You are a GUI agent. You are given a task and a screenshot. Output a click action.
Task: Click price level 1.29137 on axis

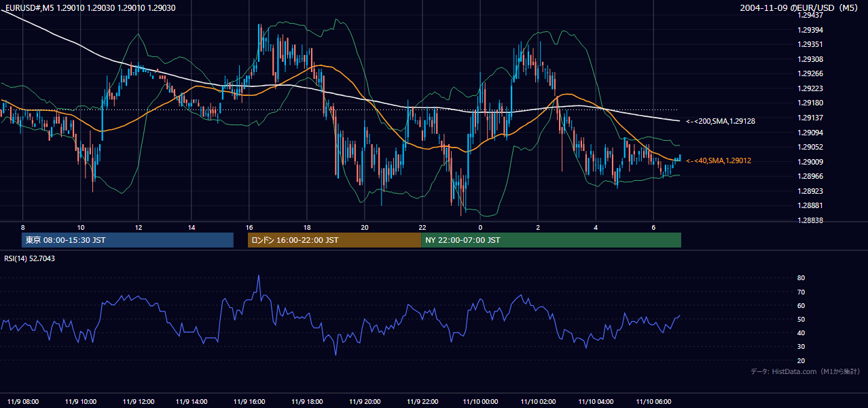[x=810, y=118]
